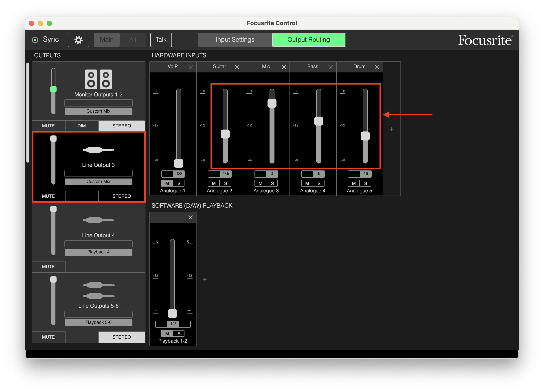Viewport: 544px width, 392px height.
Task: Open the Monitor Outputs 1-2 Custom Mix source dropdown
Action: pyautogui.click(x=98, y=111)
